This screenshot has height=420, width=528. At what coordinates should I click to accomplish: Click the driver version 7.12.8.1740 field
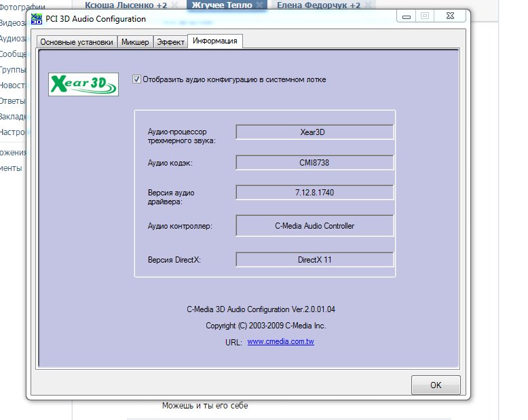click(314, 193)
